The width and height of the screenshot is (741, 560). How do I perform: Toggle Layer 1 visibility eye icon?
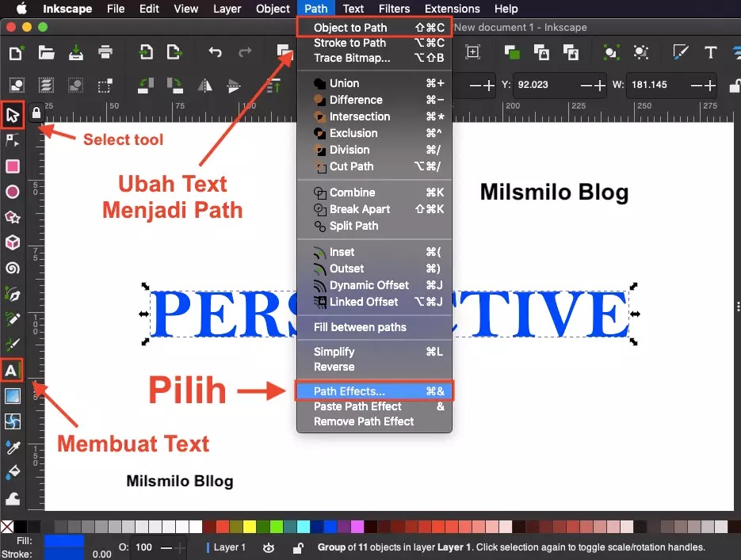[x=269, y=548]
